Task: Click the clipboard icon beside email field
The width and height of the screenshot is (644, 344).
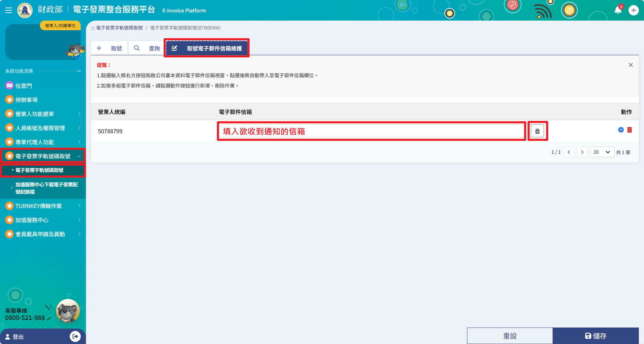Action: [537, 131]
